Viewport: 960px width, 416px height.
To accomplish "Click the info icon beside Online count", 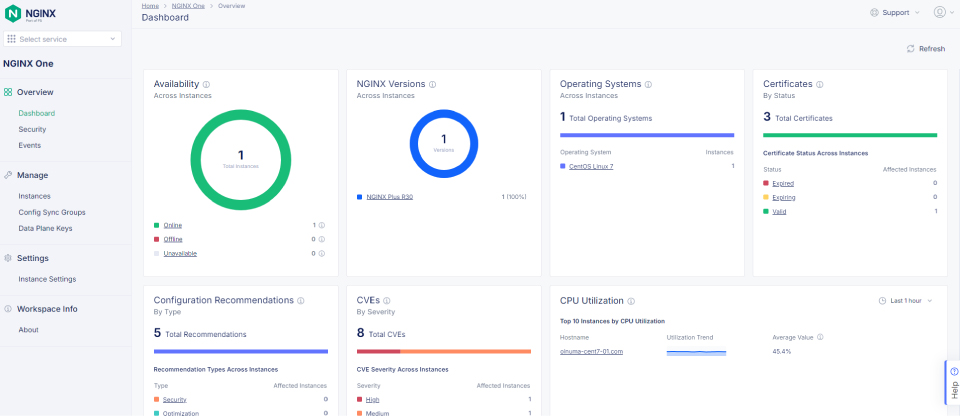I will pyautogui.click(x=321, y=225).
